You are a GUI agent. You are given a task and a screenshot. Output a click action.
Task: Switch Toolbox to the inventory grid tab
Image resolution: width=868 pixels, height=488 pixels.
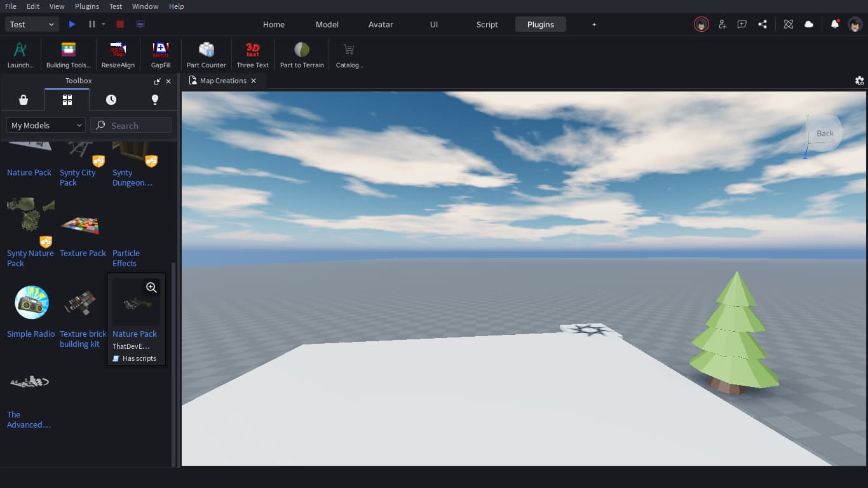(67, 100)
